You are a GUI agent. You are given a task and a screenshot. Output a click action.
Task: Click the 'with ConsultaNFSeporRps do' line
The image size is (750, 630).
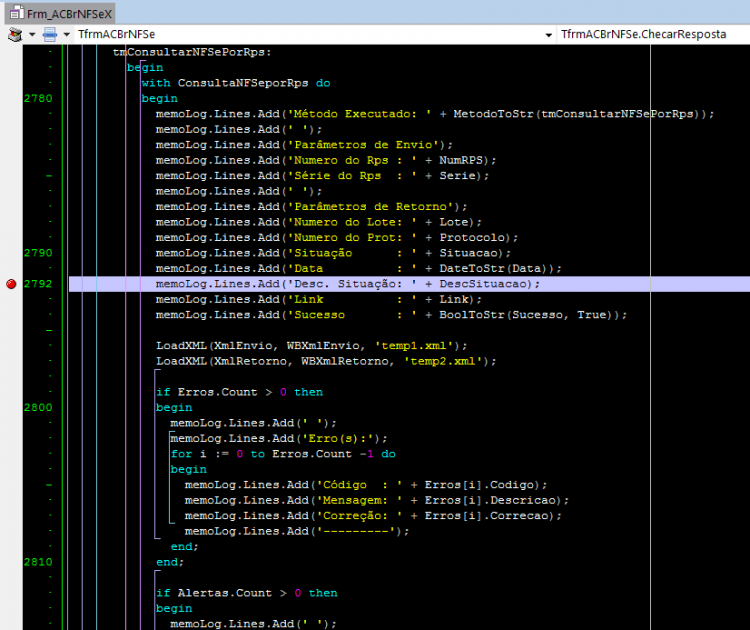236,83
